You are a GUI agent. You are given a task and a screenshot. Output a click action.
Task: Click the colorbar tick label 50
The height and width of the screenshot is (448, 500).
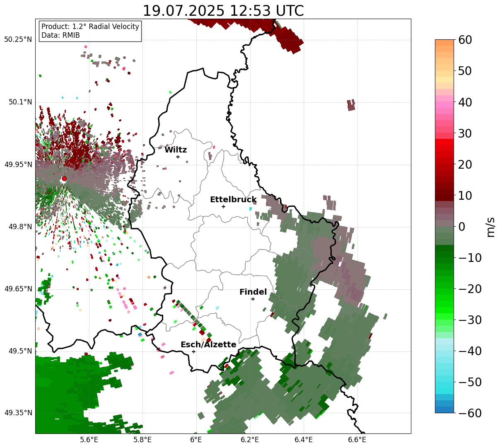(x=466, y=71)
